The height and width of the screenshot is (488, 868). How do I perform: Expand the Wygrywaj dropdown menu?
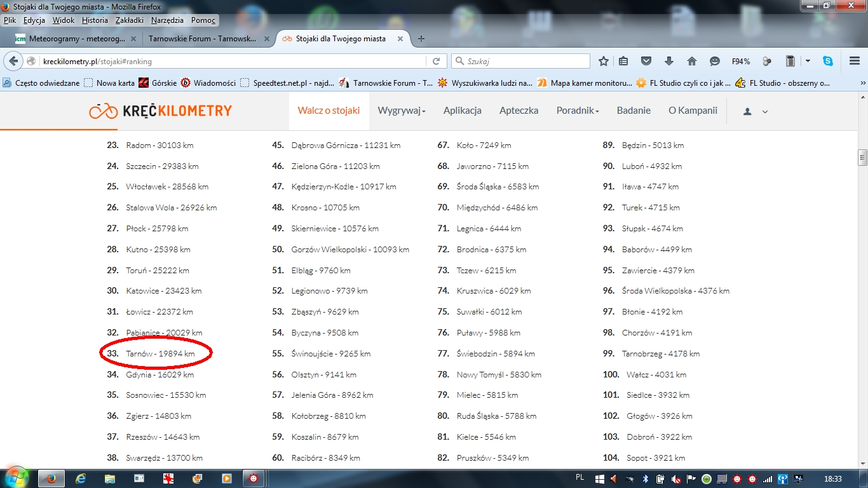click(x=402, y=111)
